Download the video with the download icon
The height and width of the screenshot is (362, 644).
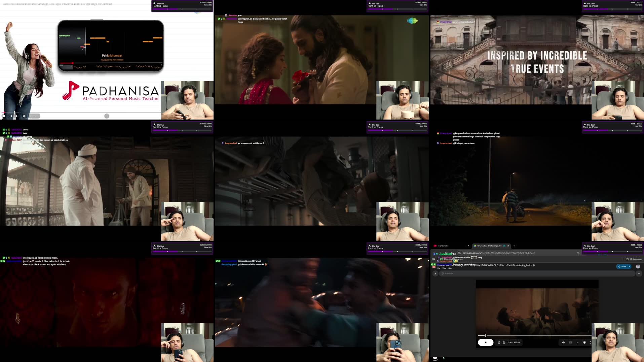pos(435,273)
